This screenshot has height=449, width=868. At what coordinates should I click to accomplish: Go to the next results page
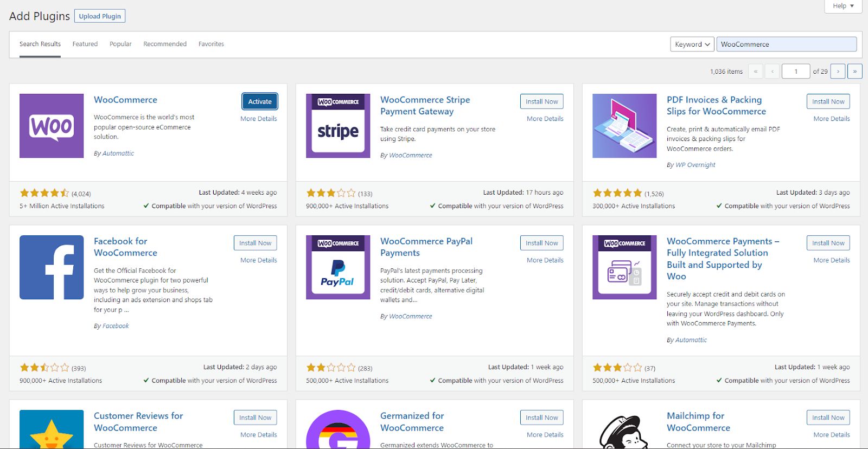[x=838, y=71]
